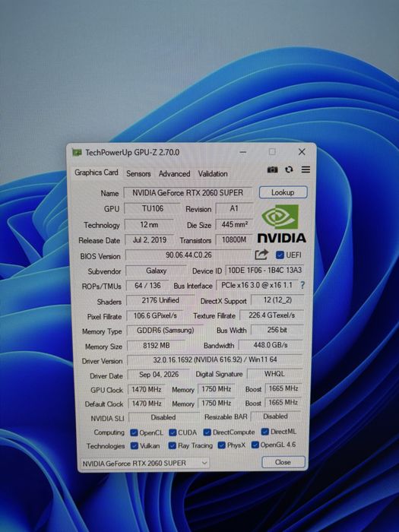
Task: Click the GPU field showing TU106
Action: click(x=152, y=208)
